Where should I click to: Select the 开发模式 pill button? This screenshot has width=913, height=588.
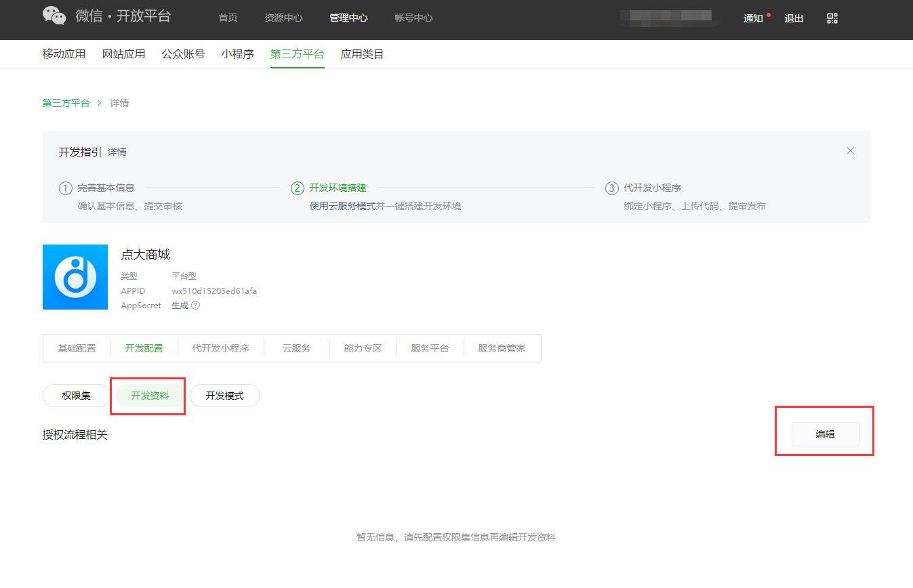[x=225, y=396]
